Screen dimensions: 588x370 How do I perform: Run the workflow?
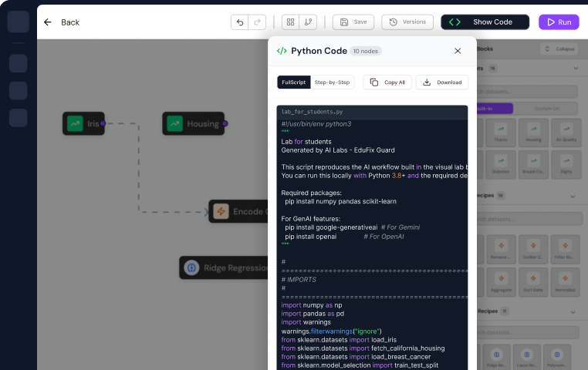tap(559, 22)
